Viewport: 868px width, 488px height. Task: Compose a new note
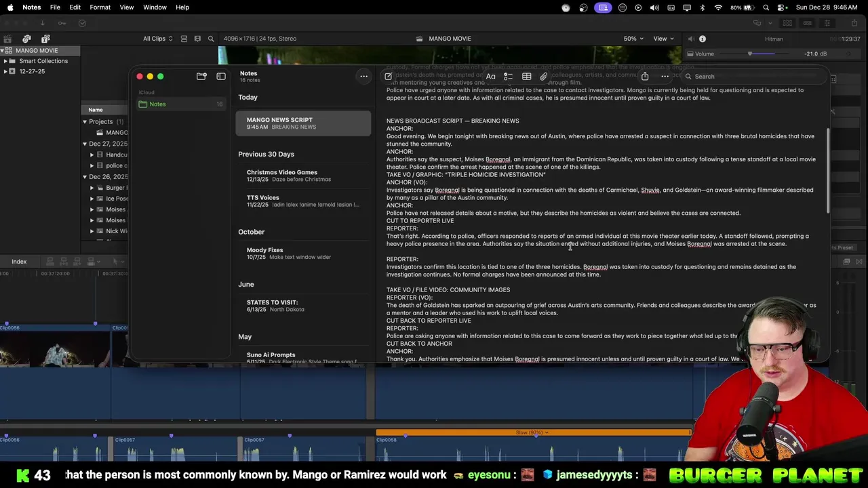389,77
